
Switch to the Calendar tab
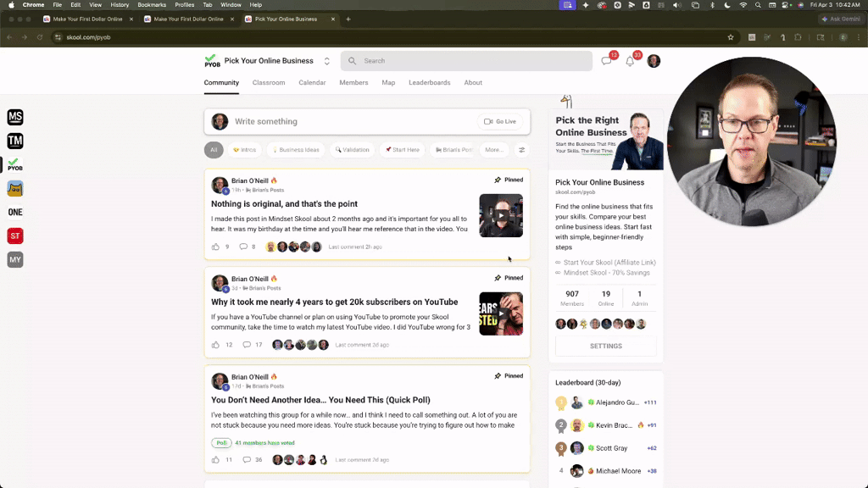pyautogui.click(x=312, y=82)
